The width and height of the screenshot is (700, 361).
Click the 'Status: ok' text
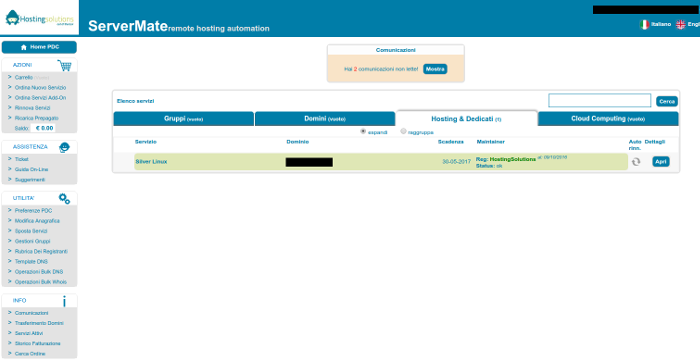(489, 166)
